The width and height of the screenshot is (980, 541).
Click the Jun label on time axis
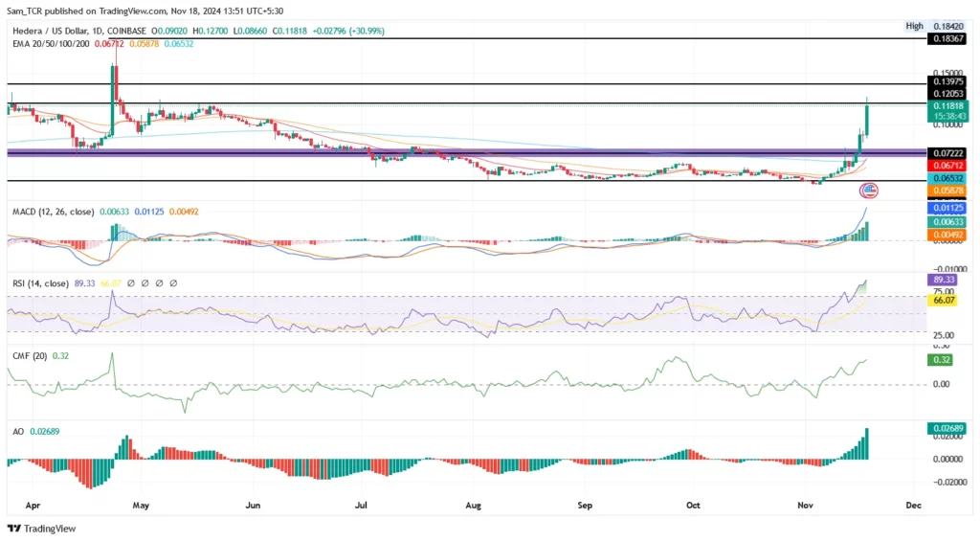click(x=253, y=506)
